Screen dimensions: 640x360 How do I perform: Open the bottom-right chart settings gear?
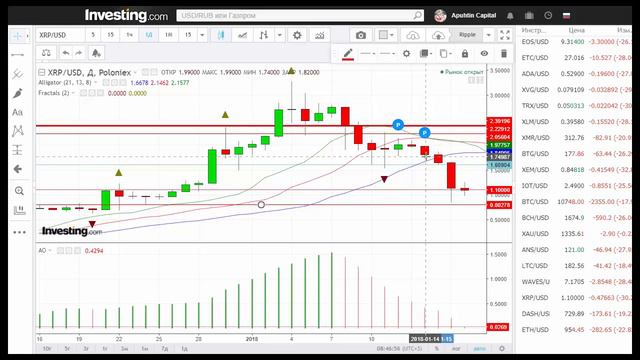[x=502, y=349]
